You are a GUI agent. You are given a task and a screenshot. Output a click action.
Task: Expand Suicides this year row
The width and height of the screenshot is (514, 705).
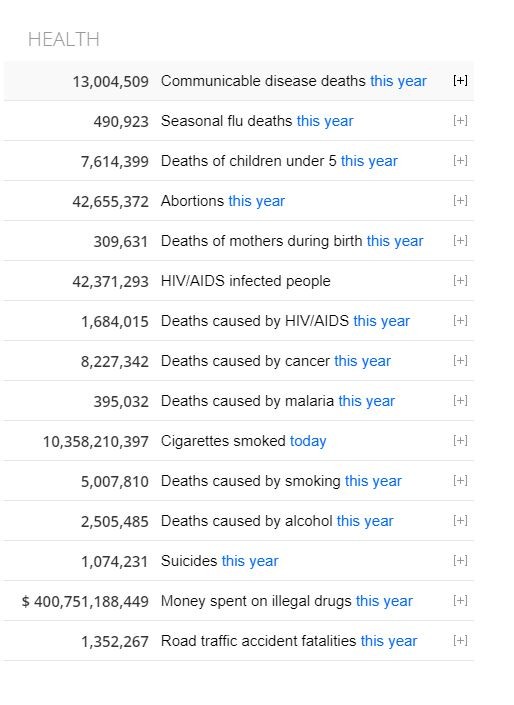pos(460,561)
